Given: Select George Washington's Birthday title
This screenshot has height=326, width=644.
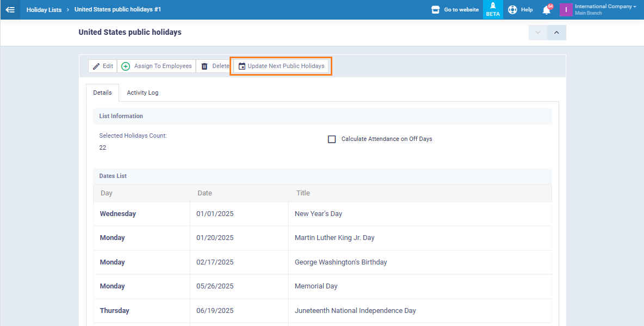Looking at the screenshot, I should [x=341, y=262].
